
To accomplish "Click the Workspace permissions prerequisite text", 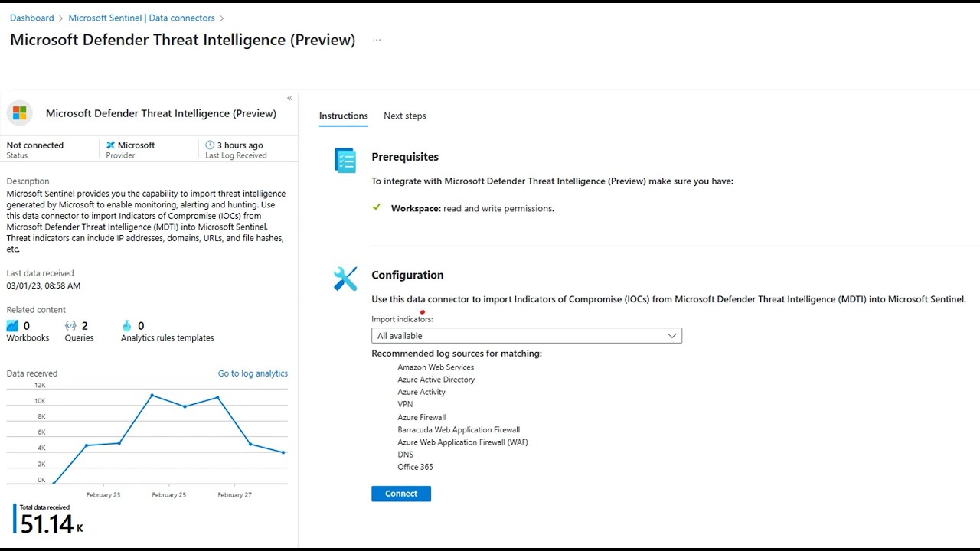I will (472, 208).
